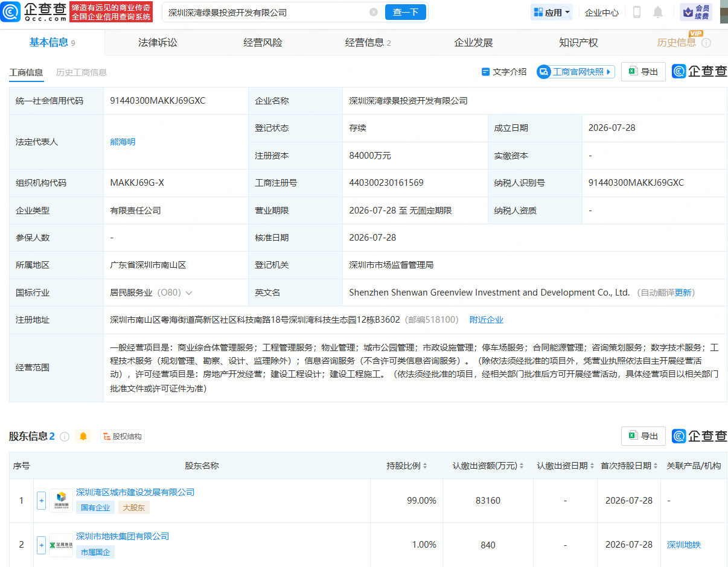Click 深圳市地铁集团 company logo thumbnail
This screenshot has height=567, width=728.
pos(61,545)
